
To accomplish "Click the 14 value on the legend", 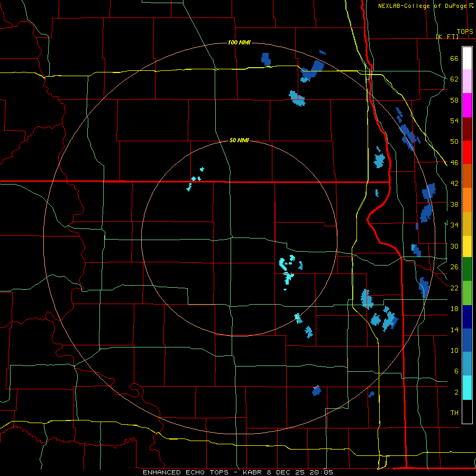I will (x=454, y=329).
